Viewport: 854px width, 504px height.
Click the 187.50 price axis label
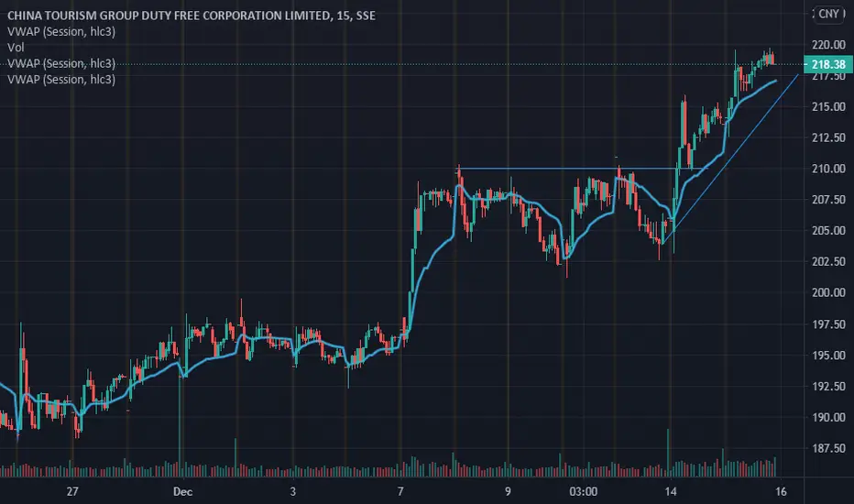[828, 448]
